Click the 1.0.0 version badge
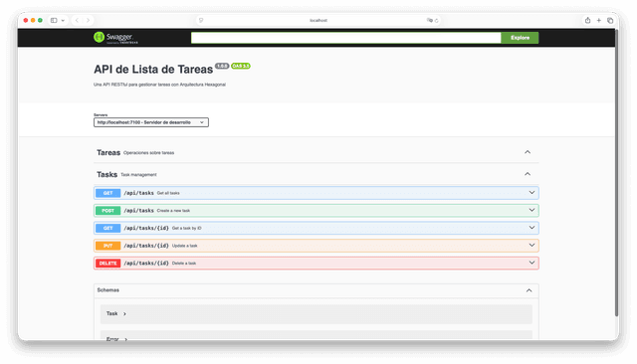 pos(222,66)
